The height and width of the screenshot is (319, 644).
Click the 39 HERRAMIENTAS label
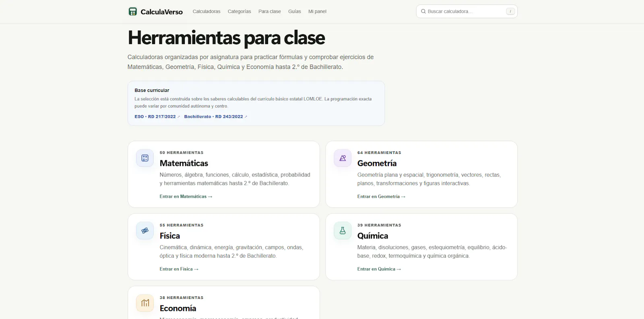click(379, 225)
